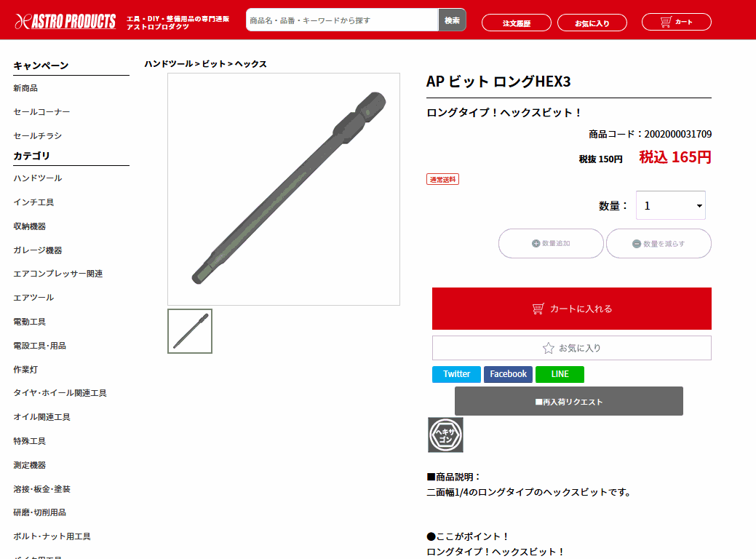756x559 pixels.
Task: Open セールコーナー in sidebar
Action: tap(41, 112)
